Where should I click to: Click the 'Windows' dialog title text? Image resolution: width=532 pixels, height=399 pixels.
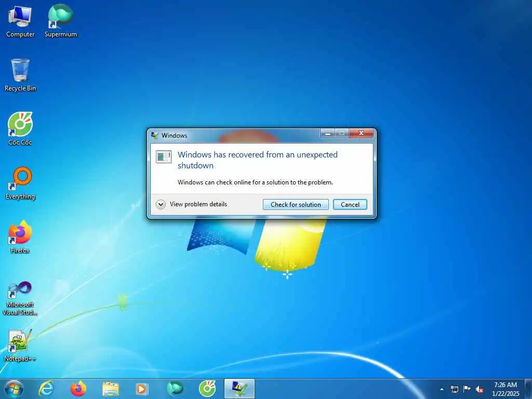coord(175,136)
